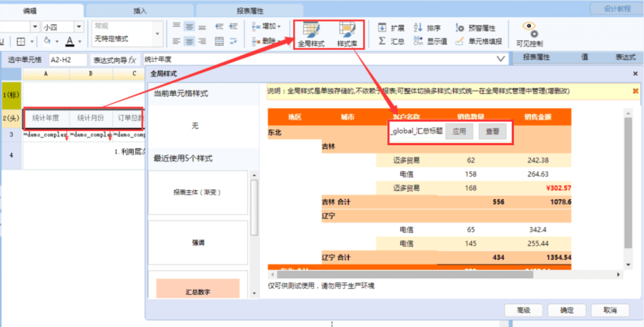Click the 确定 confirm button
The width and height of the screenshot is (644, 327).
point(567,310)
